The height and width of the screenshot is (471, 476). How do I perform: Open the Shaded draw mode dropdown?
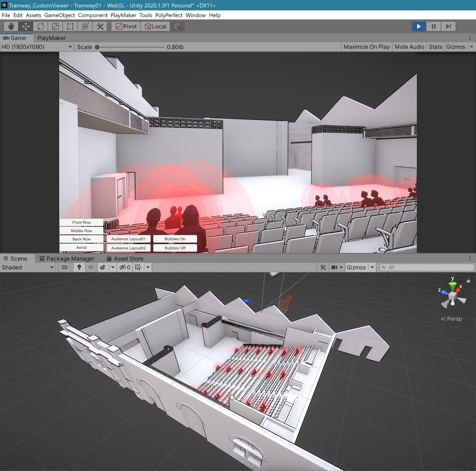pos(28,267)
